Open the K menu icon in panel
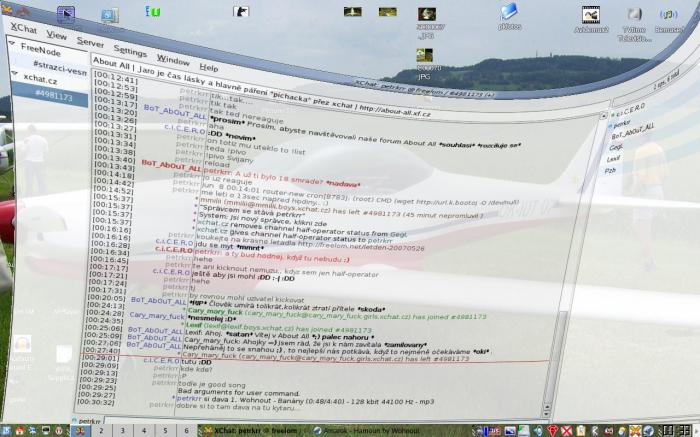Screen dimensions: 700x437 tap(6, 431)
